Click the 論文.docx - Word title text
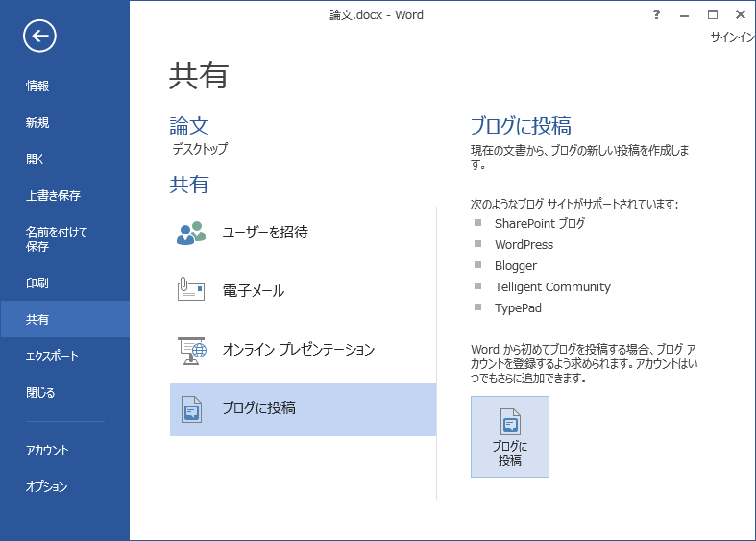Viewport: 756px width, 541px height. click(376, 15)
